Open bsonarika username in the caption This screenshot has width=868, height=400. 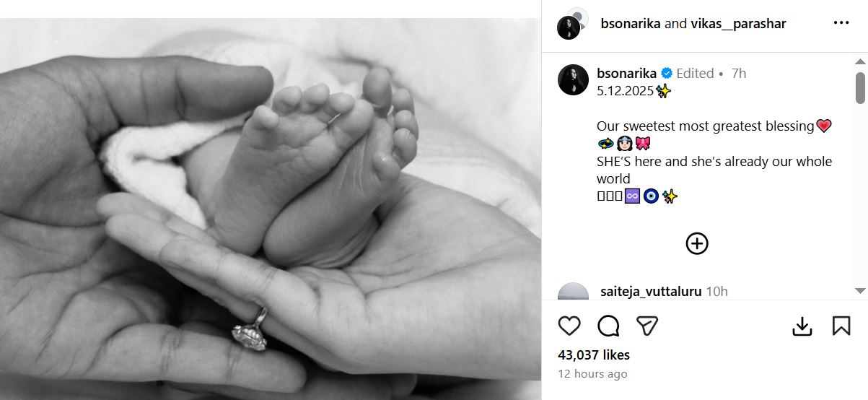[627, 74]
